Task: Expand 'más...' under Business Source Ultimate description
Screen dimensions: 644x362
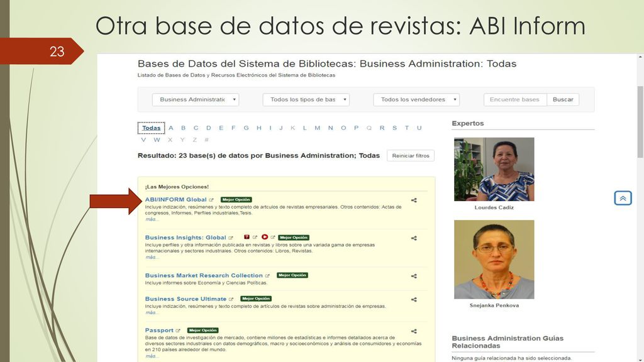Action: (x=152, y=313)
